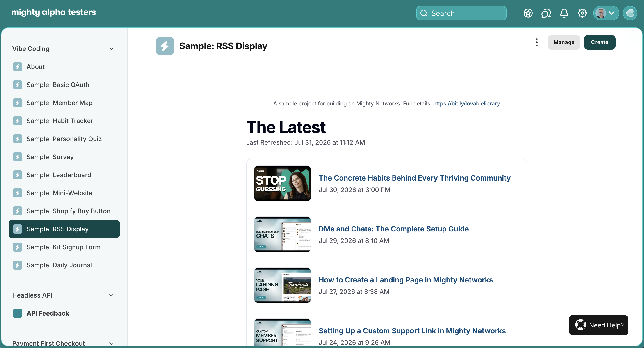This screenshot has height=348, width=644.
Task: Focus the Search input field
Action: [x=461, y=13]
